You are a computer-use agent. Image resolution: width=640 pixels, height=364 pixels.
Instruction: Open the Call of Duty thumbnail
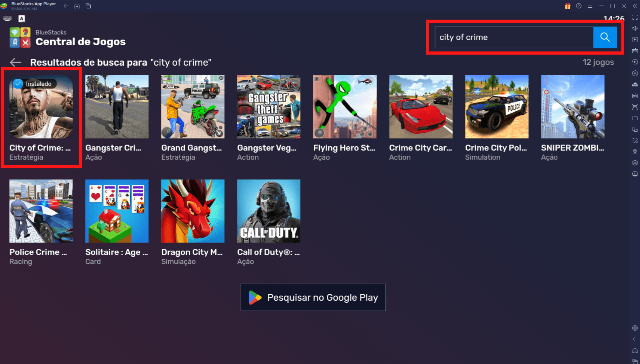[269, 211]
